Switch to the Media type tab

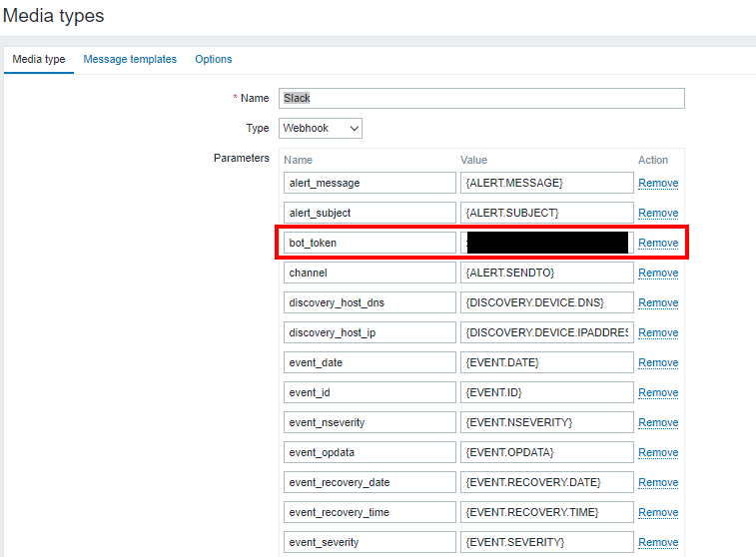tap(39, 59)
